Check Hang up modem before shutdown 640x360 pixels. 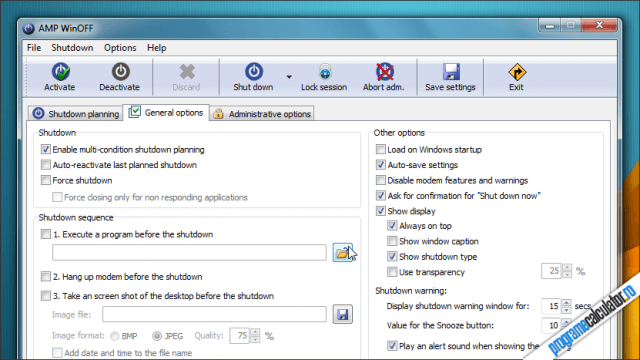tap(46, 276)
